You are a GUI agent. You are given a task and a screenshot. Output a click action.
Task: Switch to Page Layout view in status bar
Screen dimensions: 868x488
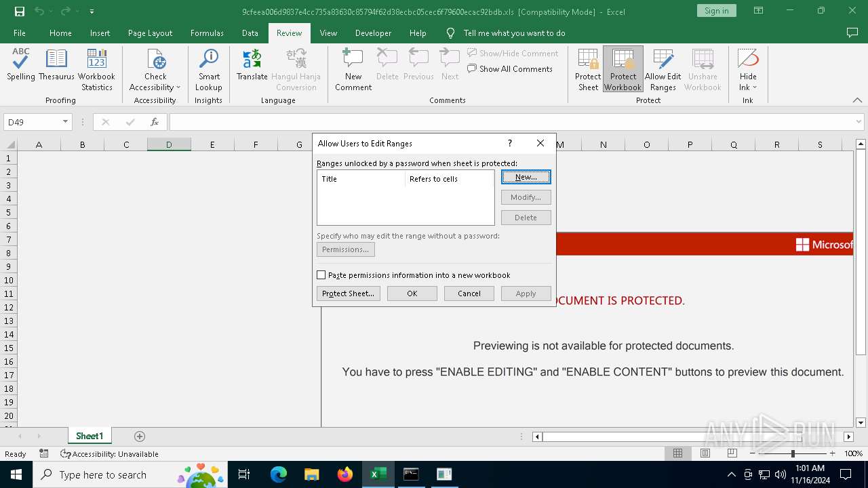point(705,453)
